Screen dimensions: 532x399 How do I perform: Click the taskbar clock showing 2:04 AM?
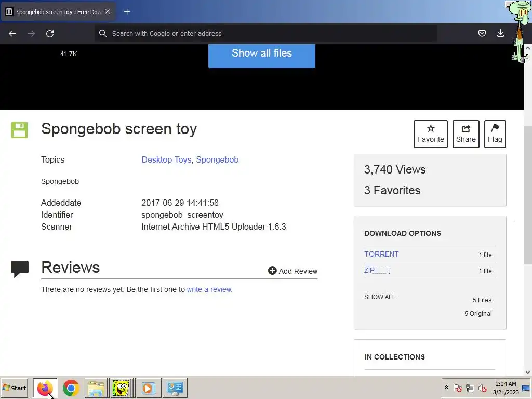(506, 388)
